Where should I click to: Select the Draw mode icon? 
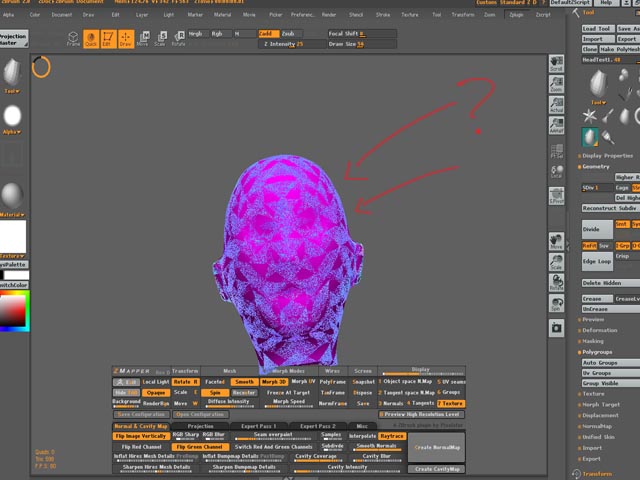(126, 39)
